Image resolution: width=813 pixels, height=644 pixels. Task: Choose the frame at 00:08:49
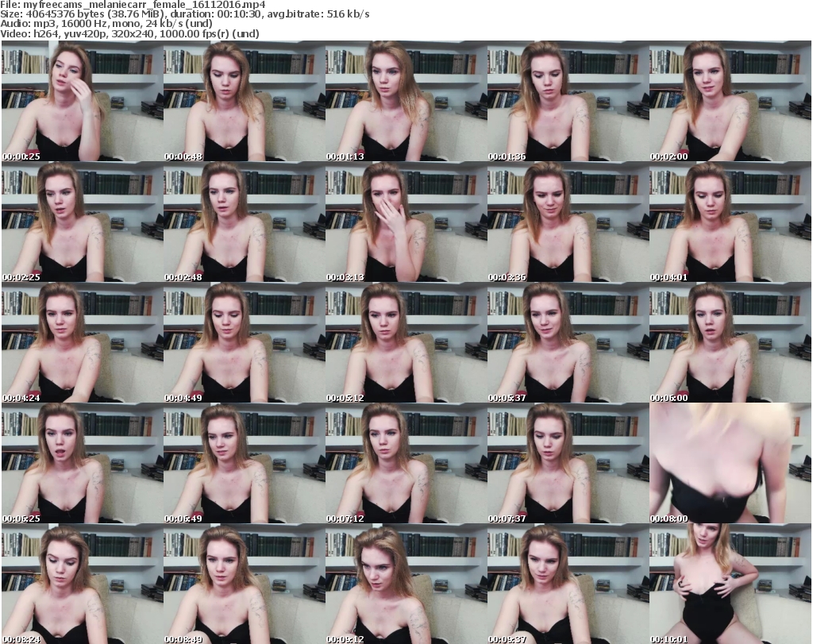point(244,584)
